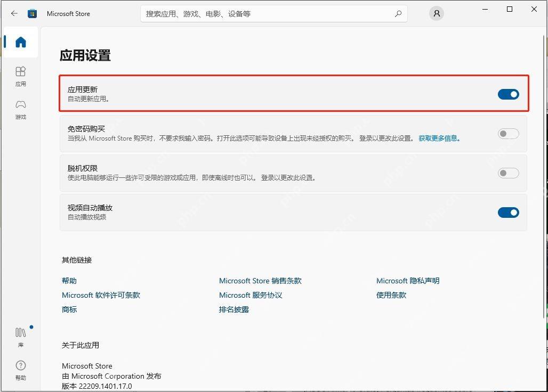This screenshot has height=392, width=548.
Task: Open the 应用 (Apps) section in the sidebar
Action: (x=21, y=76)
